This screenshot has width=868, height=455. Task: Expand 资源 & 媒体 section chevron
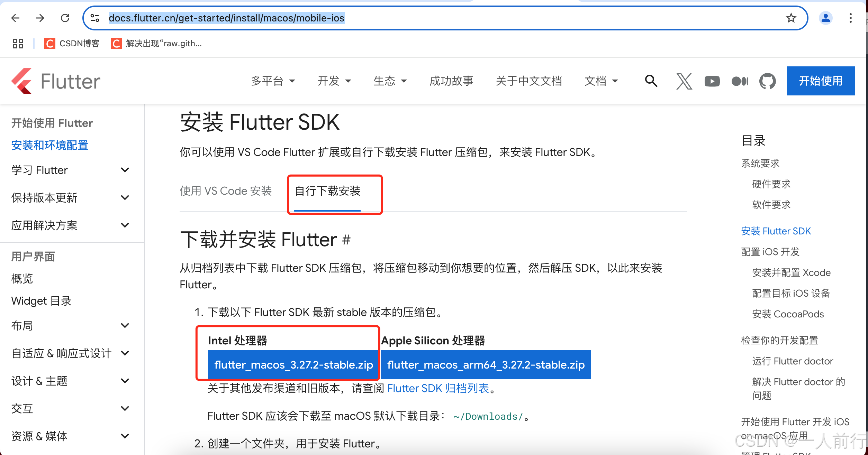pos(125,436)
